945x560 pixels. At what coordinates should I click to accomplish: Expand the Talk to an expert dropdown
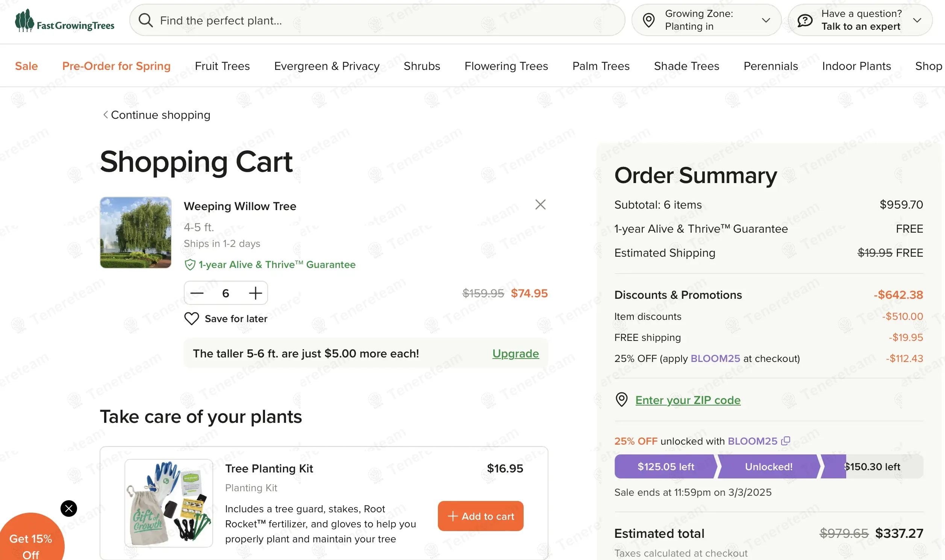[917, 20]
